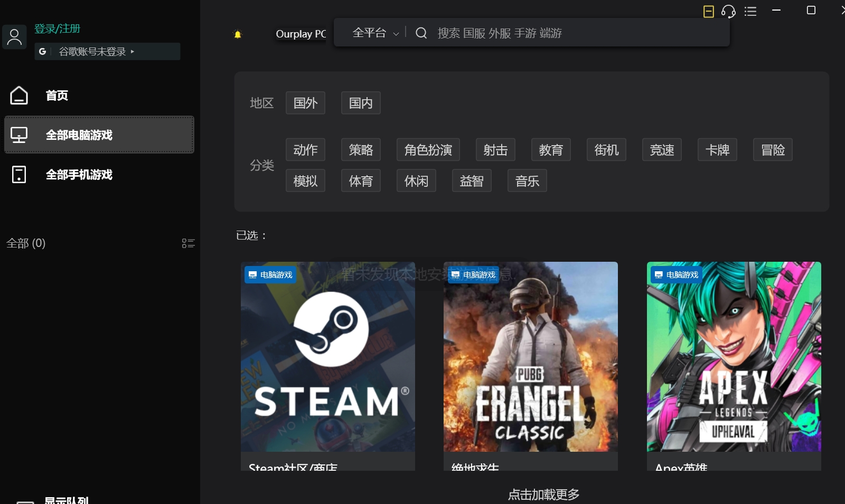Click 电脑游戏 badge on Apex card
845x504 pixels.
click(x=677, y=275)
